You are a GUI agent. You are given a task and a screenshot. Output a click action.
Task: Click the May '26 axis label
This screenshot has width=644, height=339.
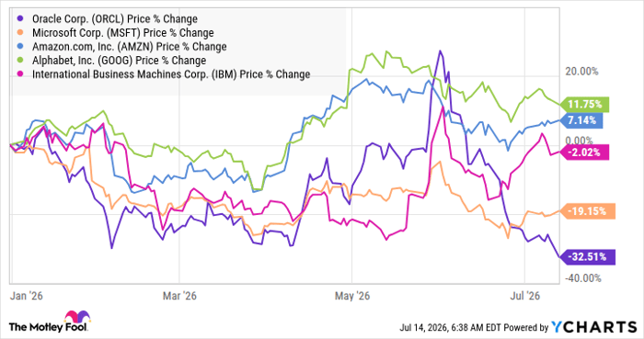tap(352, 296)
